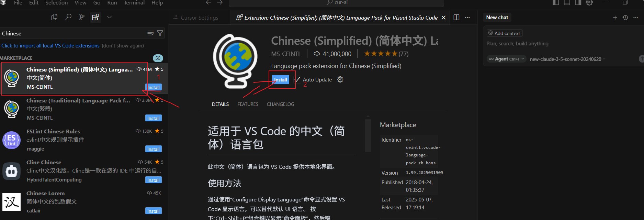Open the View menu
644x220 pixels.
[80, 3]
